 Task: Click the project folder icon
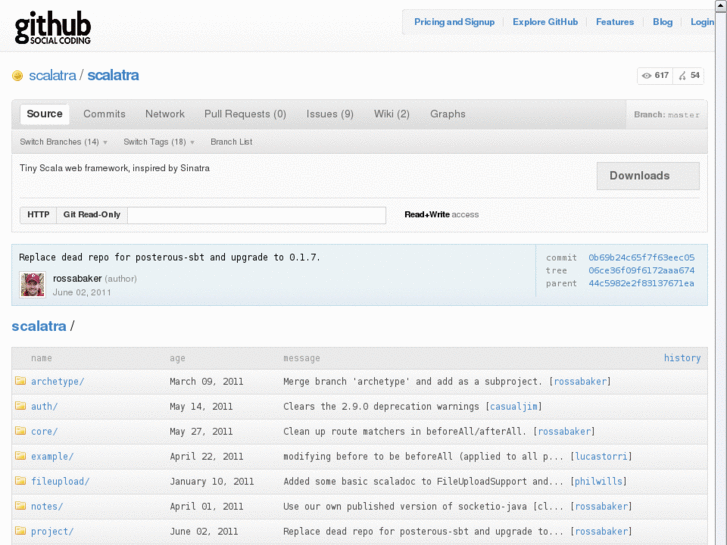pyautogui.click(x=20, y=531)
